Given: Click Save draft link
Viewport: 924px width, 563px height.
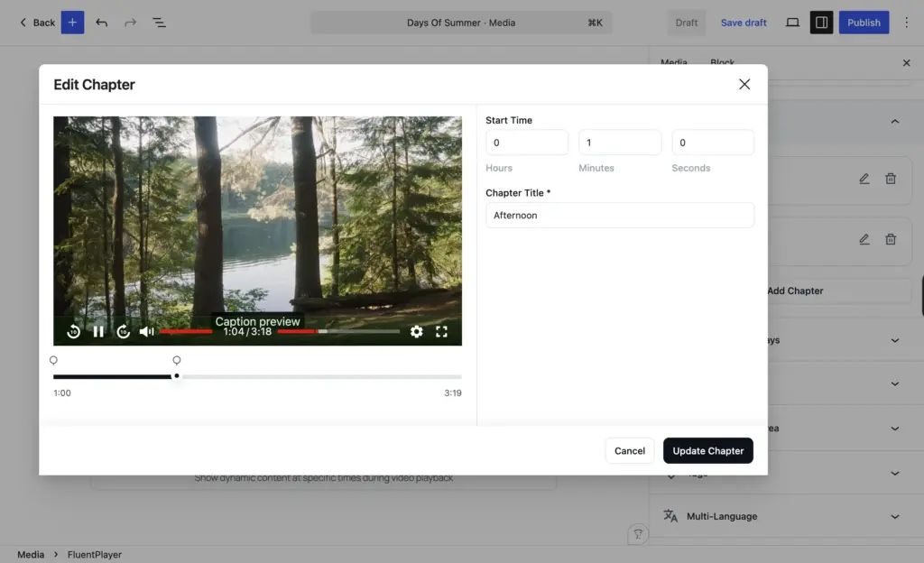Looking at the screenshot, I should point(744,23).
